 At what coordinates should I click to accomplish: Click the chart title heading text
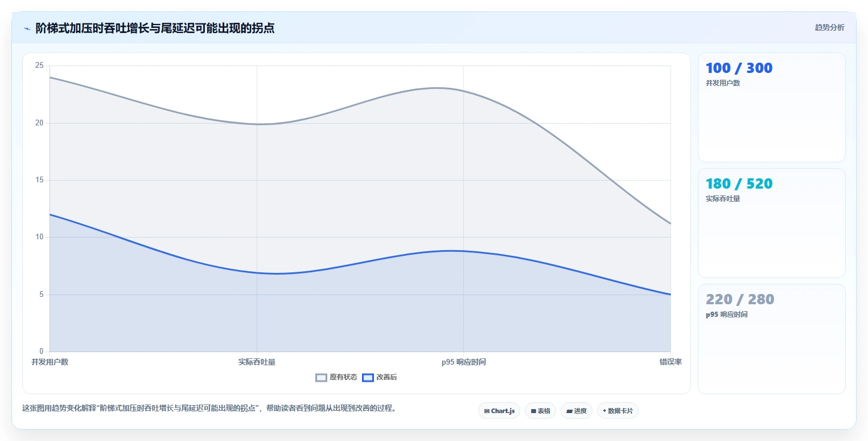(155, 28)
